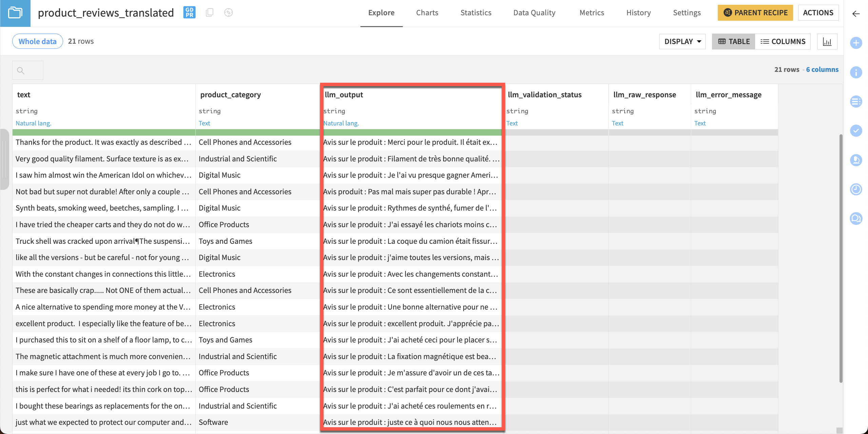868x434 pixels.
Task: Select cell 'Thanks for the product. It was exactly'
Action: (104, 142)
